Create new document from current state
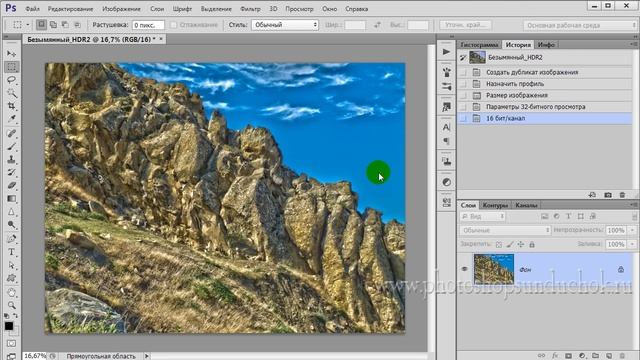This screenshot has width=640, height=360. (x=593, y=195)
